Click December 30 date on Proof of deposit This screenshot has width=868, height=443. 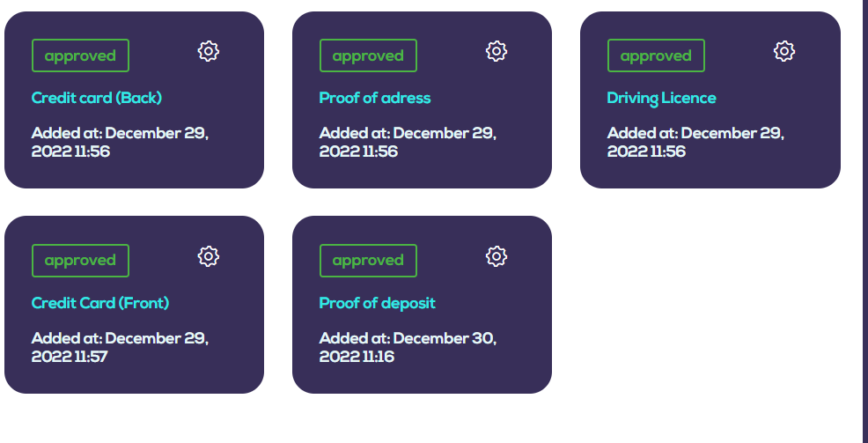tap(445, 338)
